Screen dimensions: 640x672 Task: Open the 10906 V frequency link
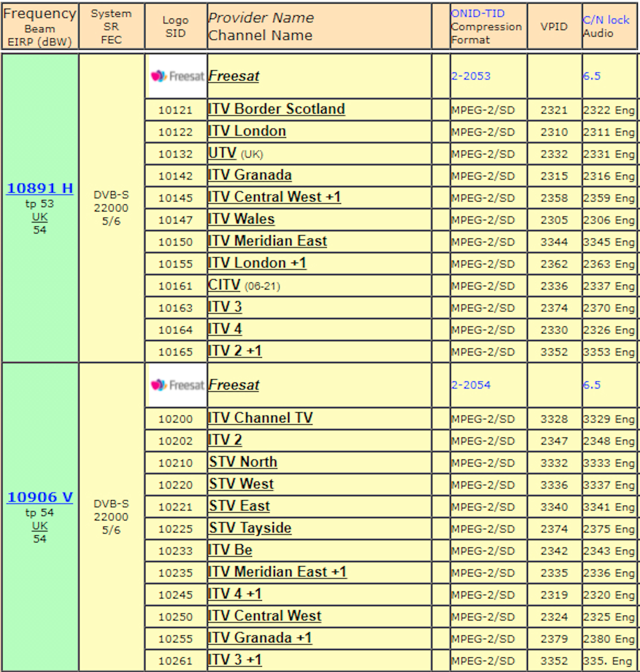pos(40,497)
